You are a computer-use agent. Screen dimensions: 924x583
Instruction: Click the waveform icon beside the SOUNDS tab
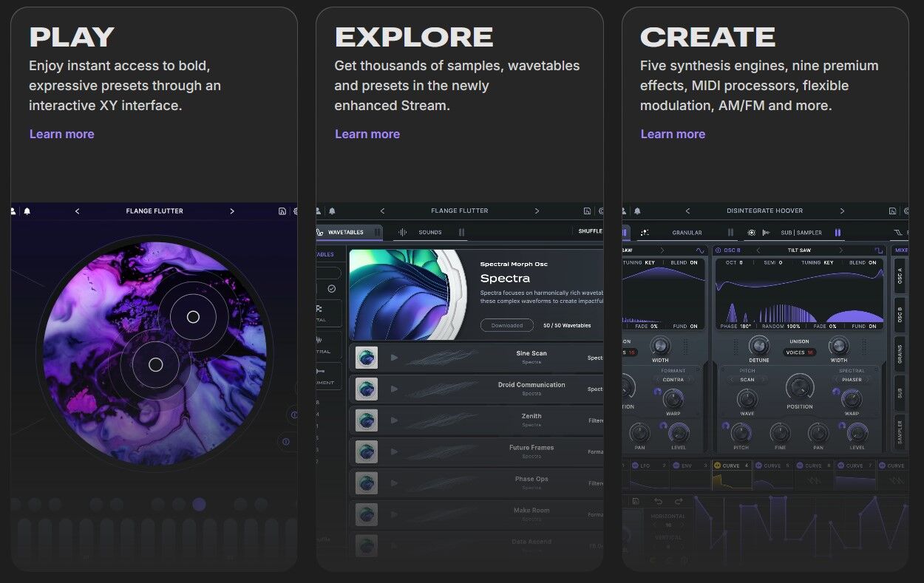[x=403, y=232]
